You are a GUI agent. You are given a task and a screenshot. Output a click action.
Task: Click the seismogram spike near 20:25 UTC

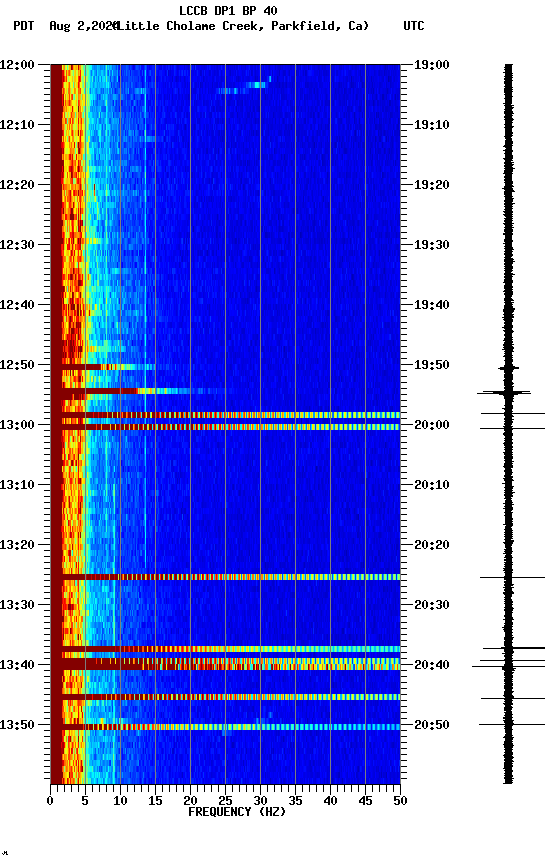point(512,577)
